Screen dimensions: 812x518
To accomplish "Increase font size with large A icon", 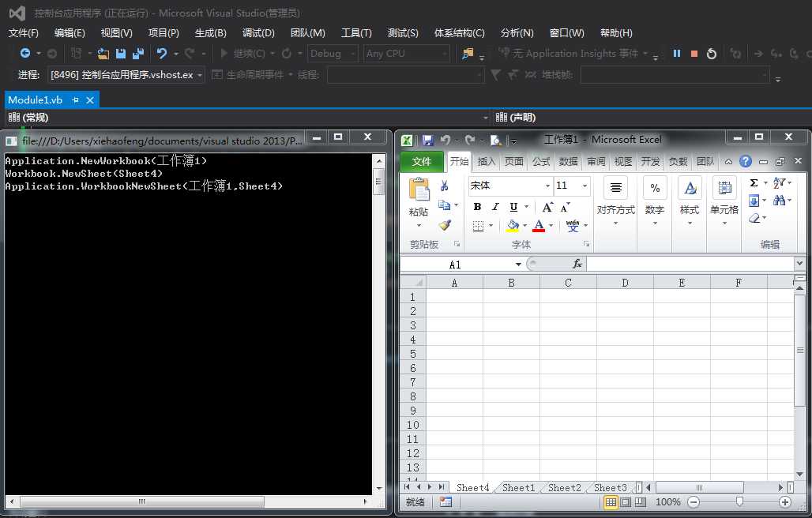I will 547,207.
